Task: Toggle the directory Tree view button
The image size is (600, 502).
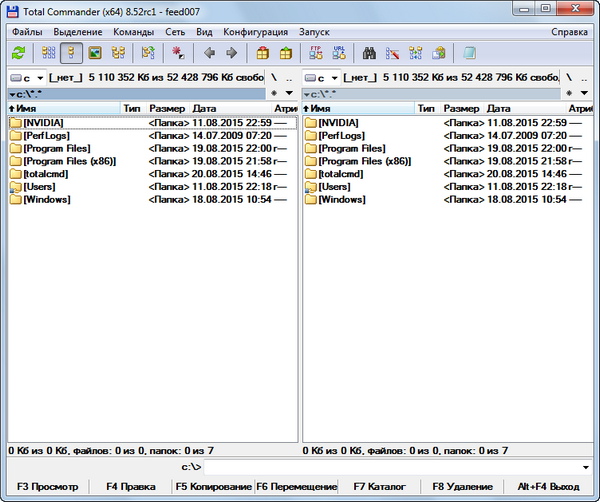Action: point(119,53)
